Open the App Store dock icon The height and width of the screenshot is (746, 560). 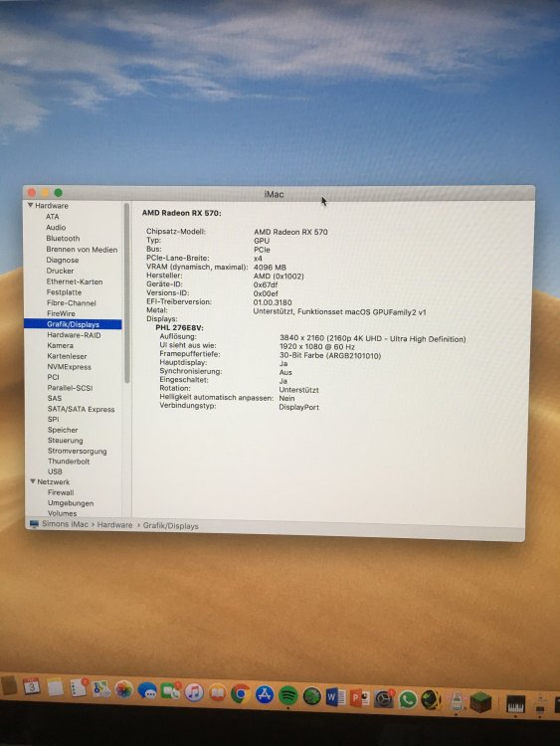265,694
